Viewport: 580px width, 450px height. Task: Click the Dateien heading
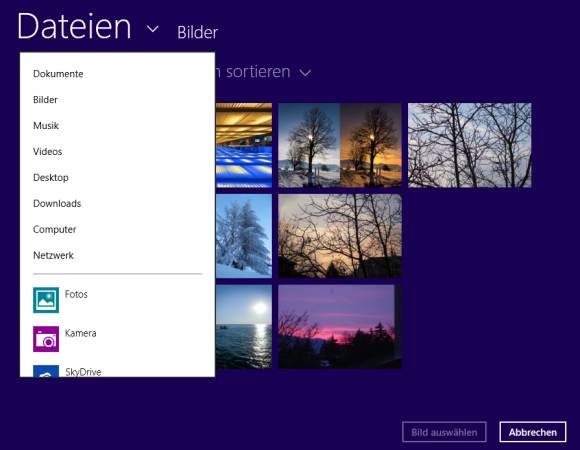pos(74,26)
